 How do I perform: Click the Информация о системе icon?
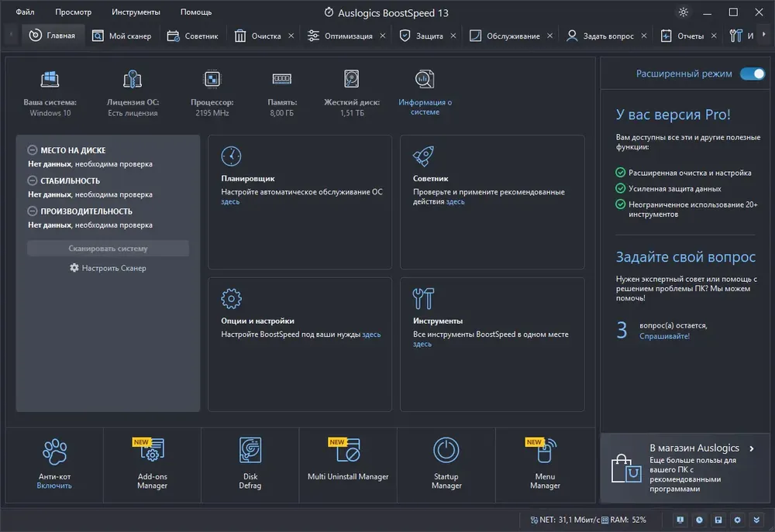tap(425, 79)
